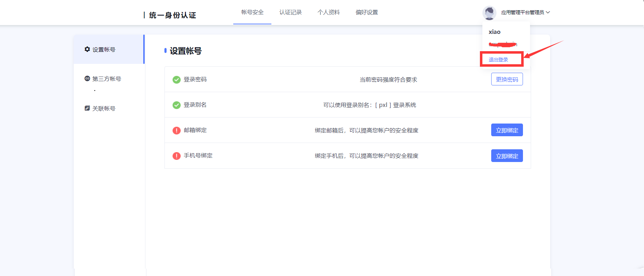The height and width of the screenshot is (276, 644).
Task: Click 立即绑定 in the 邮箱绑定 row
Action: click(x=507, y=130)
